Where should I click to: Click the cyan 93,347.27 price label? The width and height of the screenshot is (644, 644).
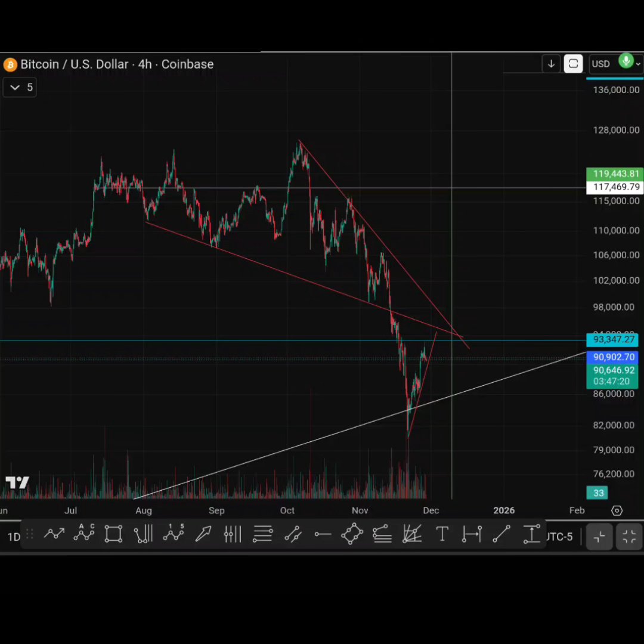612,340
